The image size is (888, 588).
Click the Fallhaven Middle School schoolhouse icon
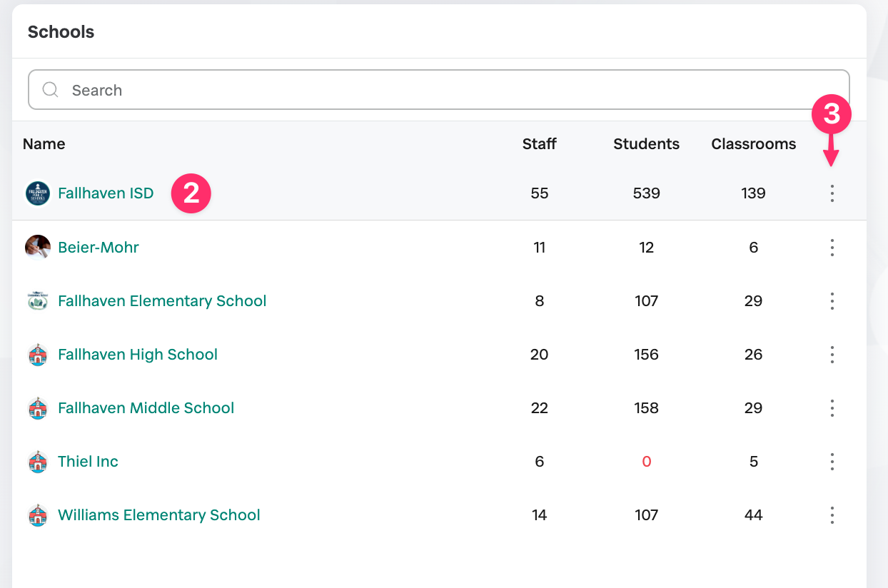pos(38,408)
